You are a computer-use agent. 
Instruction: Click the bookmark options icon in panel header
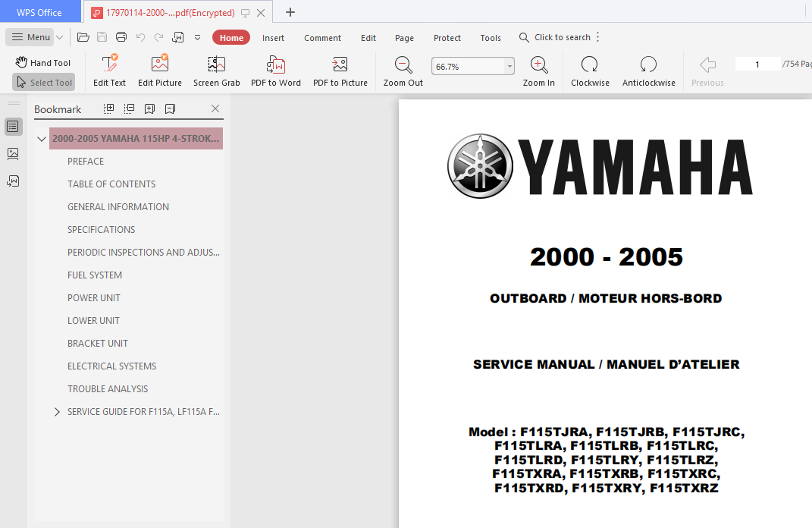pos(170,108)
